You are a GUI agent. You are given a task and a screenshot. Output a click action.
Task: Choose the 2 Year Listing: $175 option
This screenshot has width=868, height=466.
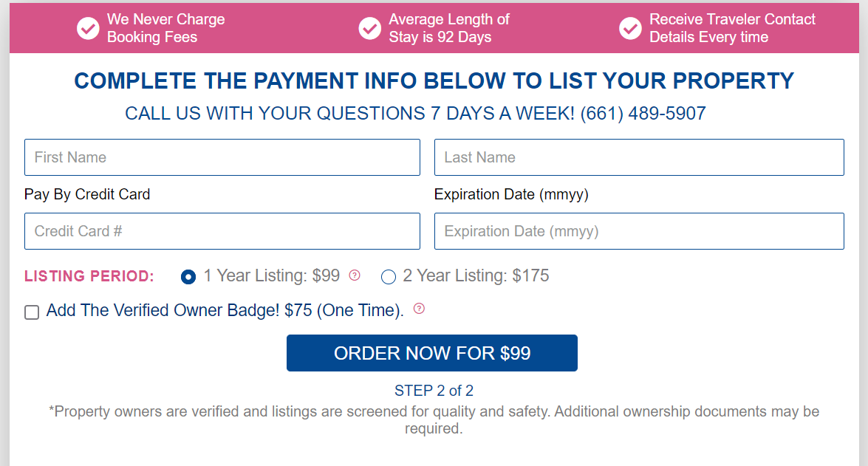point(389,277)
